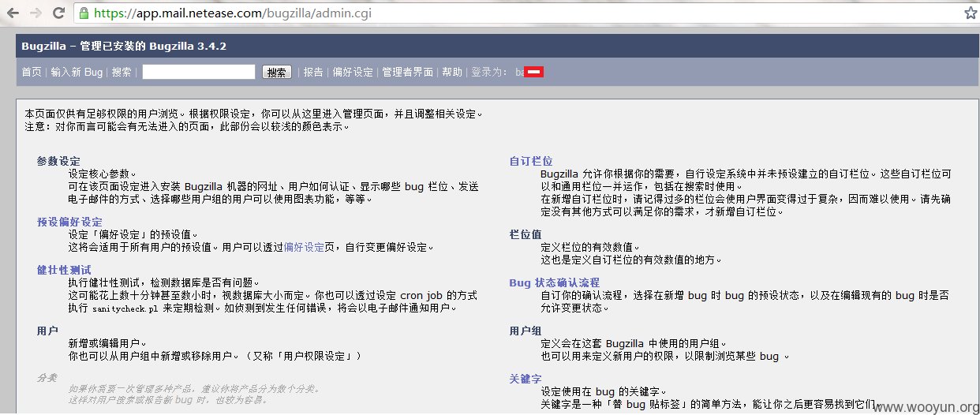Click the green SSL padlock icon

84,13
